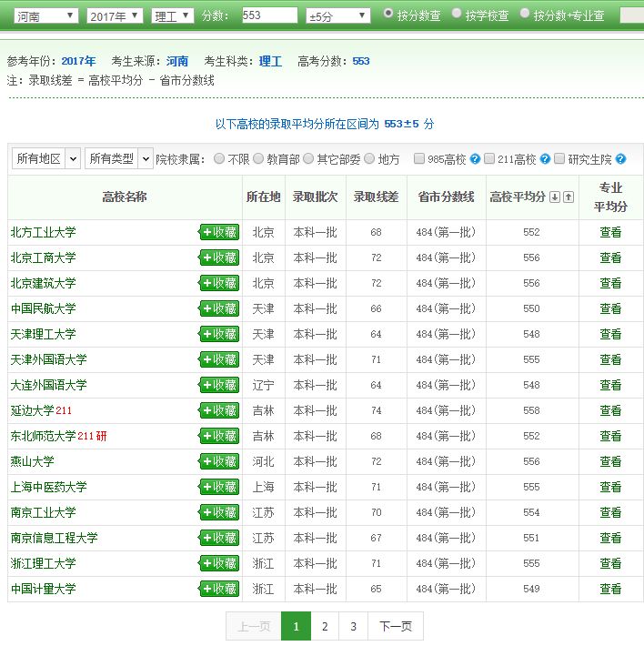
Task: Go to results page 3
Action: coord(353,626)
